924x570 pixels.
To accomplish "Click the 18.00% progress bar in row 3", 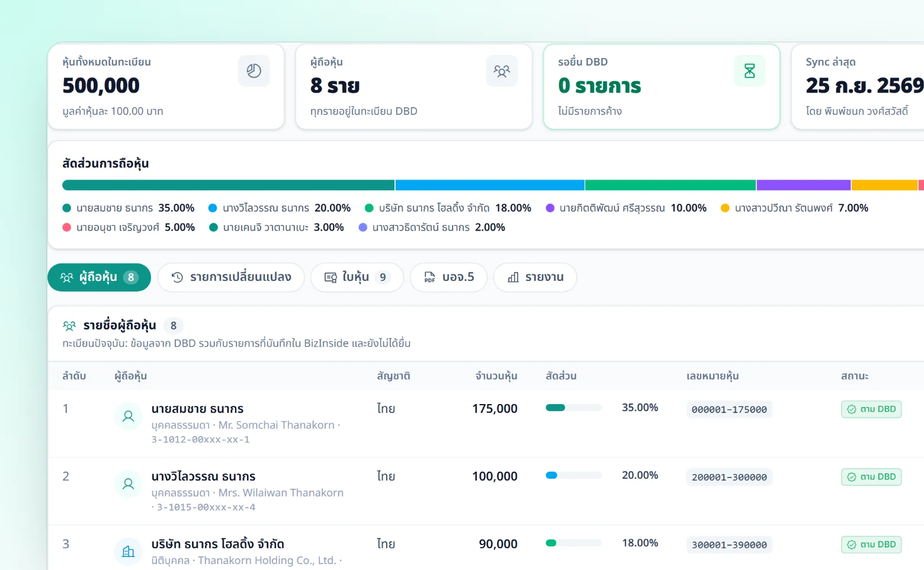I will (x=573, y=543).
